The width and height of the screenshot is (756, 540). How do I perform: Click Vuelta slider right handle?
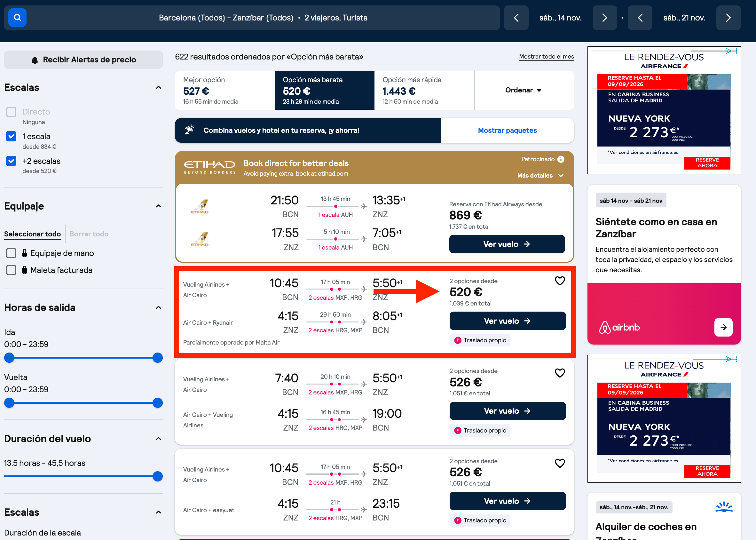tap(158, 403)
